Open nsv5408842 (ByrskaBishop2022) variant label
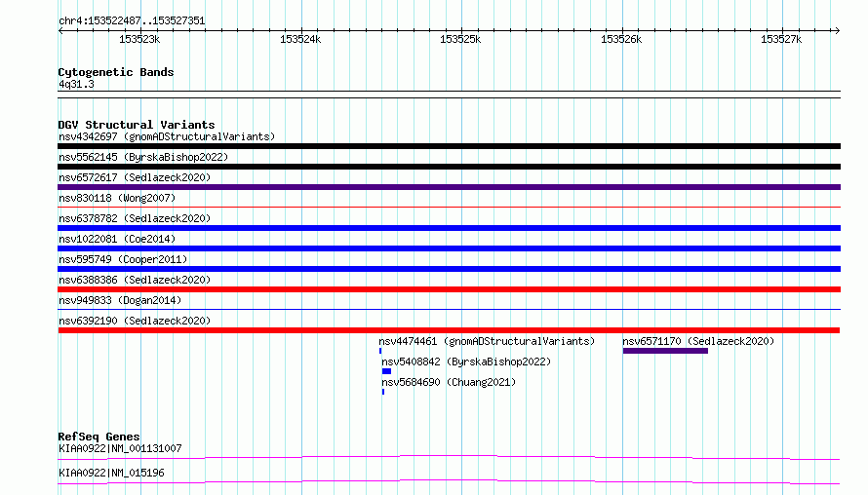 pyautogui.click(x=466, y=362)
